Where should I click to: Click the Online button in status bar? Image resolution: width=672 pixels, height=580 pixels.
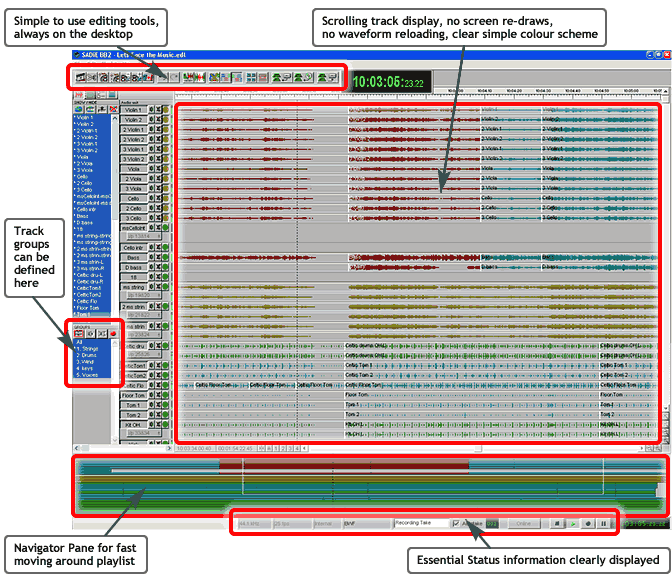[524, 523]
